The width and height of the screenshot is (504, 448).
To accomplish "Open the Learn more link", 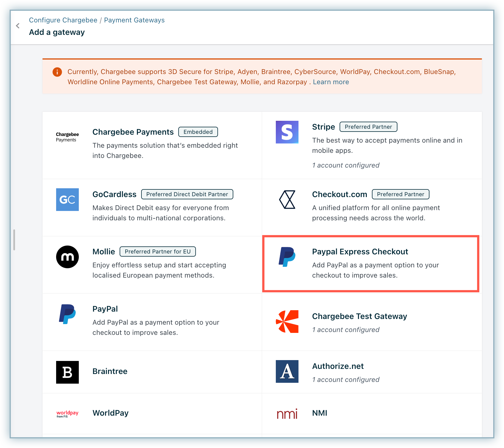I will [331, 82].
